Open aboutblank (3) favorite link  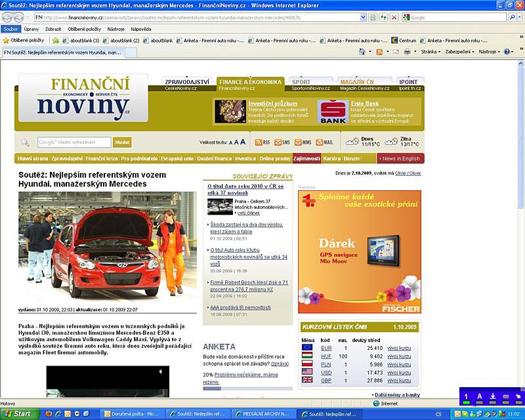point(81,41)
